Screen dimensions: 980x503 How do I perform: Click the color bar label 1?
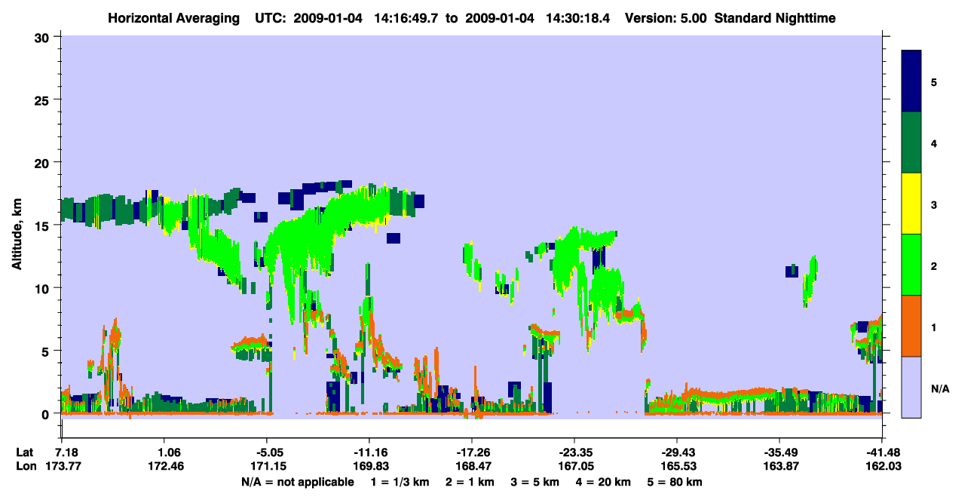point(933,327)
